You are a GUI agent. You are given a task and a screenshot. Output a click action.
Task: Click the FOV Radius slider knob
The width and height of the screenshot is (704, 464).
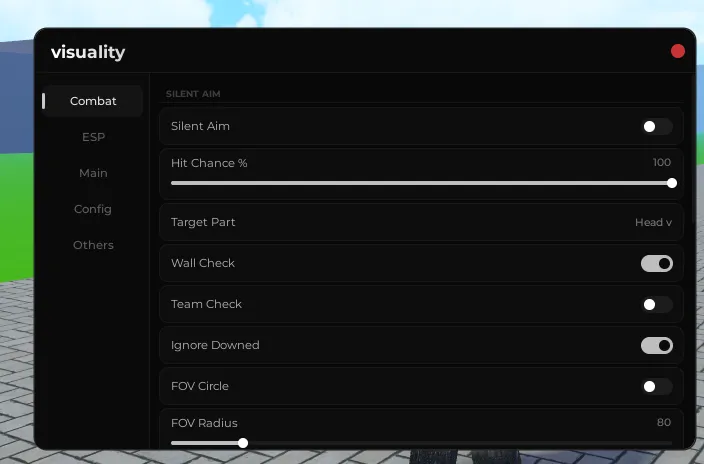tap(243, 443)
